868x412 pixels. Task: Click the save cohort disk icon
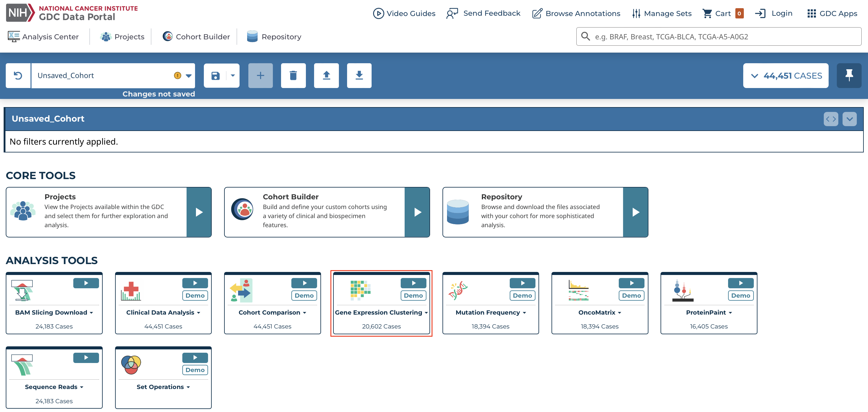pyautogui.click(x=215, y=76)
